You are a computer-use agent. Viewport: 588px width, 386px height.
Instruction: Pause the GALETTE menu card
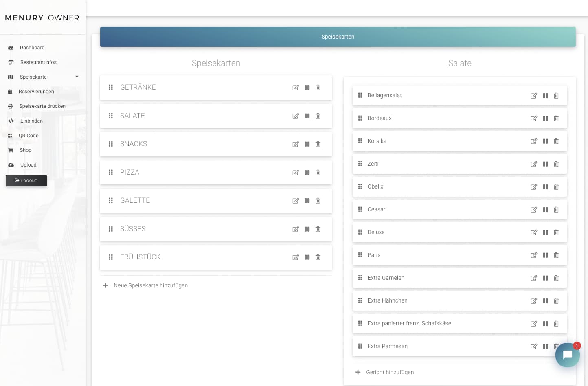tap(307, 201)
